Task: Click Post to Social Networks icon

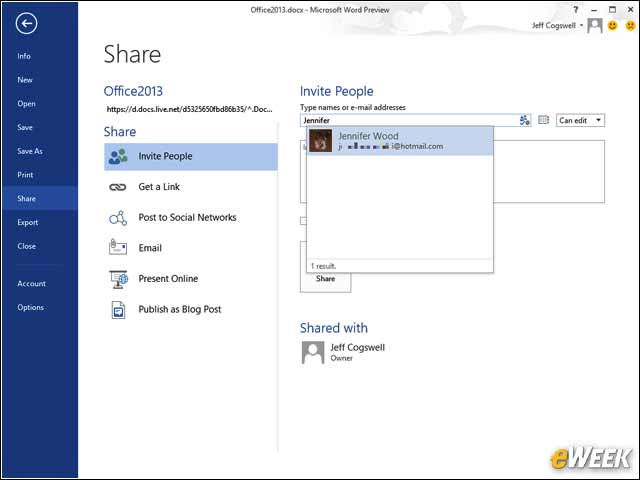Action: 118,218
